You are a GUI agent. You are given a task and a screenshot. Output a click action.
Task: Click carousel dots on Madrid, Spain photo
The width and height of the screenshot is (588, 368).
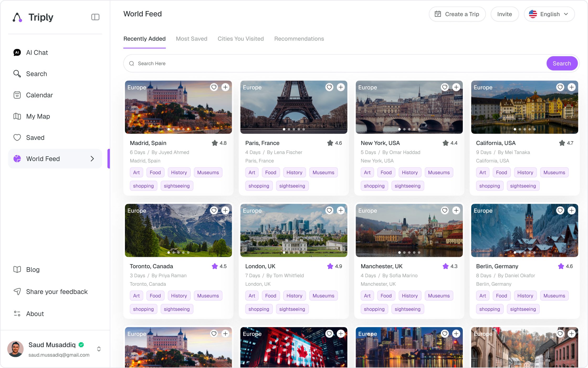(x=178, y=129)
